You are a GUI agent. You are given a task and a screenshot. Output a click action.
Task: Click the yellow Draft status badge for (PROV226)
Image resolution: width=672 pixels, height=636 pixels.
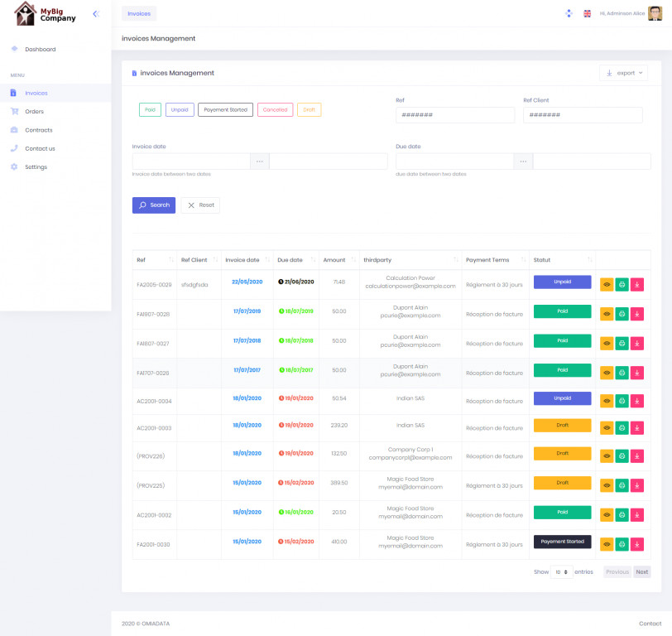562,454
